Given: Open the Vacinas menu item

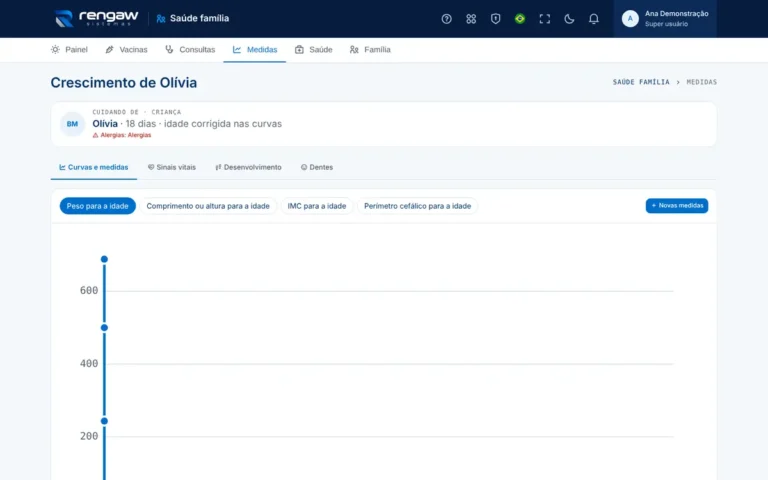Looking at the screenshot, I should point(126,49).
